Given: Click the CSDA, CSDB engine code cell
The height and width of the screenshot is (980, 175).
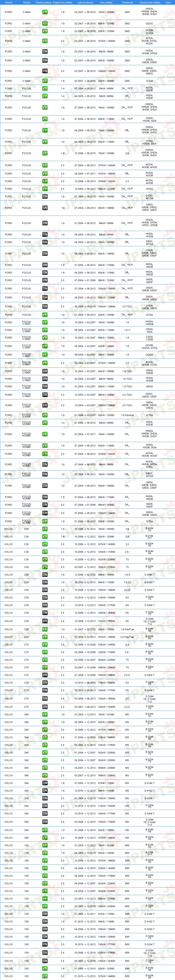Looking at the screenshot, I should 149,337.
